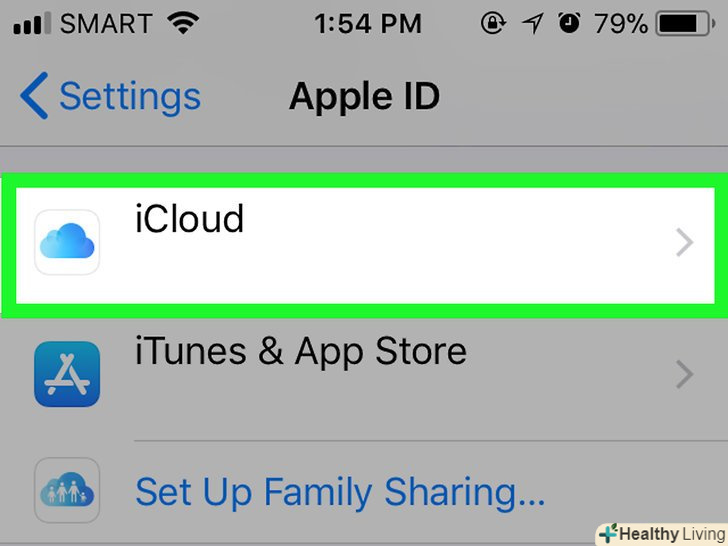The height and width of the screenshot is (546, 728).
Task: Tap the cellular signal bars
Action: pos(32,23)
